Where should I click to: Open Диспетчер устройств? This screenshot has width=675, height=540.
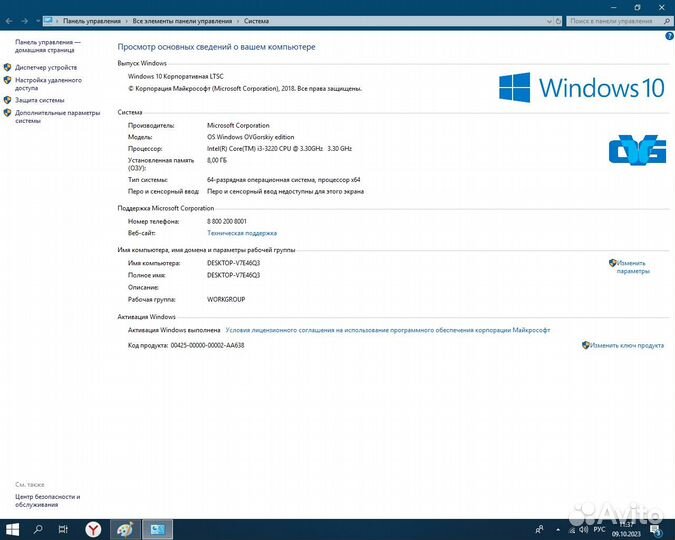pos(46,67)
